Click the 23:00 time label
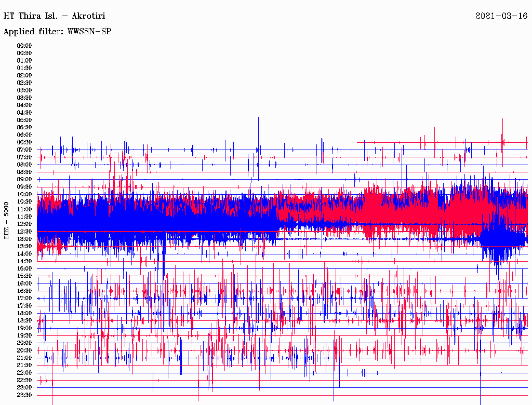532x405 pixels. click(x=24, y=388)
